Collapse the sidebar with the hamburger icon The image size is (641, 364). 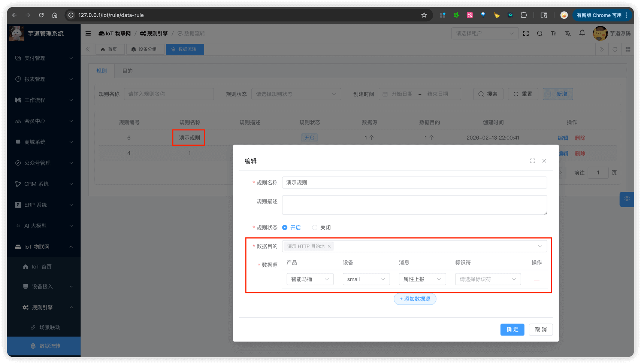coord(88,33)
